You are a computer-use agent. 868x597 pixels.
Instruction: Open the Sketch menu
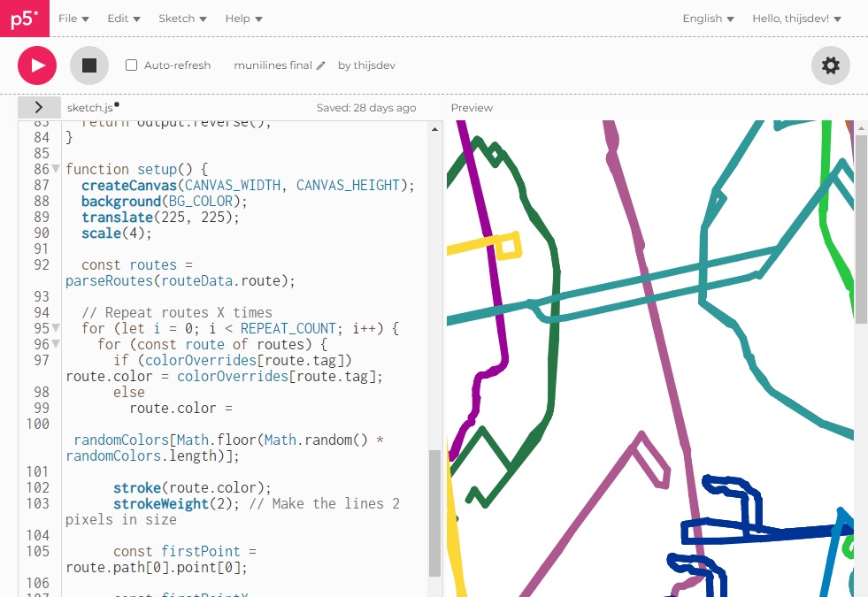tap(182, 19)
